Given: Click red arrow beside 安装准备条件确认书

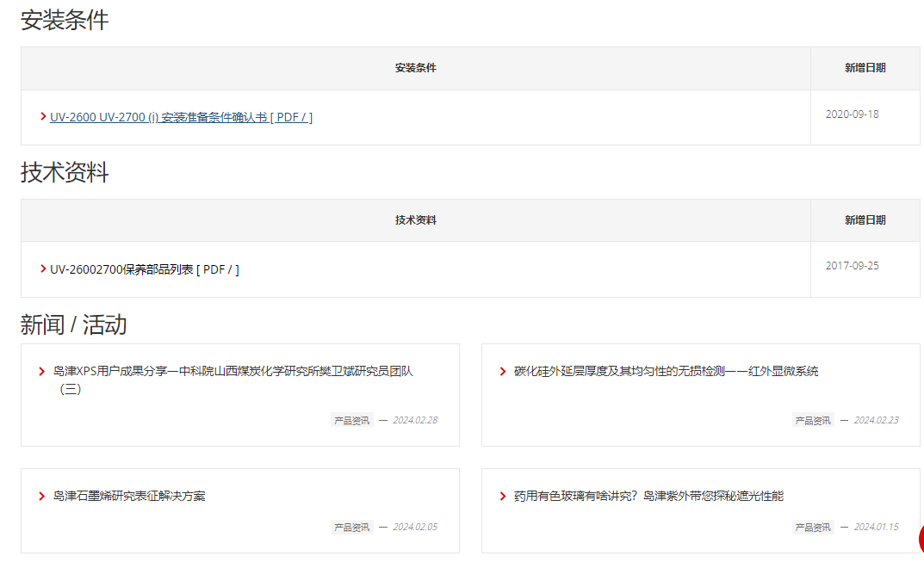Looking at the screenshot, I should click(x=43, y=117).
